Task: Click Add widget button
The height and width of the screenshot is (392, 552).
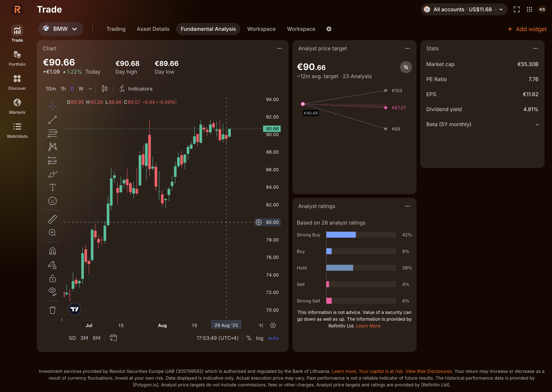Action: [x=527, y=29]
